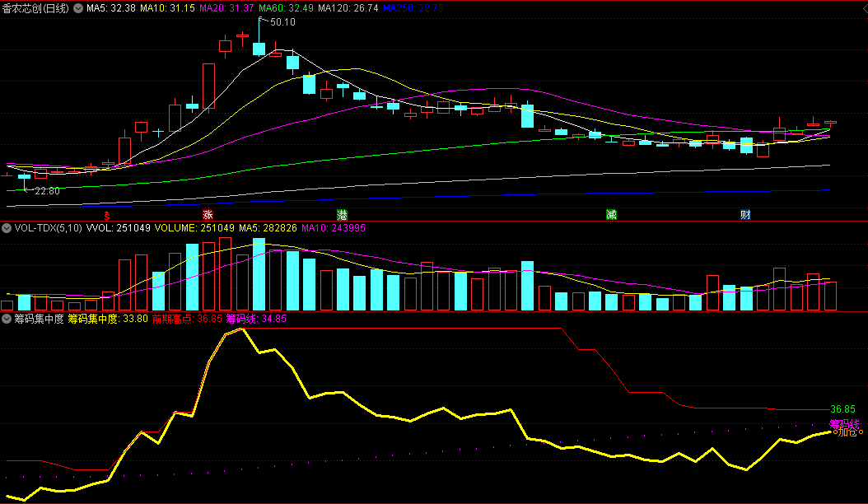
Task: Open the 筹码集中度 indicator dropdown arrow
Action: coord(7,319)
